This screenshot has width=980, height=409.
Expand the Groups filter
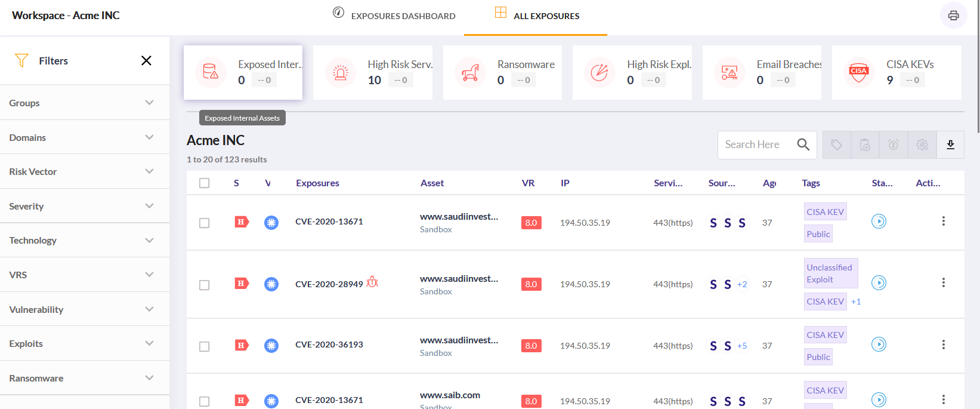coord(85,103)
